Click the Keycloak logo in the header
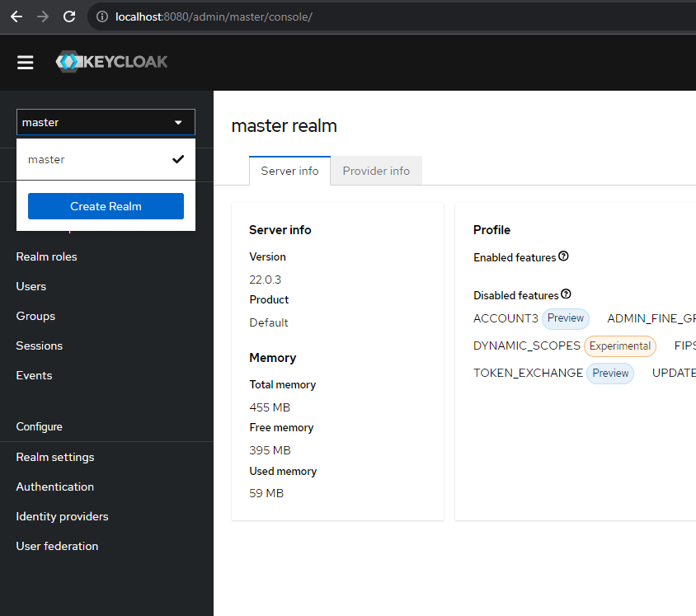696x616 pixels. (x=111, y=62)
